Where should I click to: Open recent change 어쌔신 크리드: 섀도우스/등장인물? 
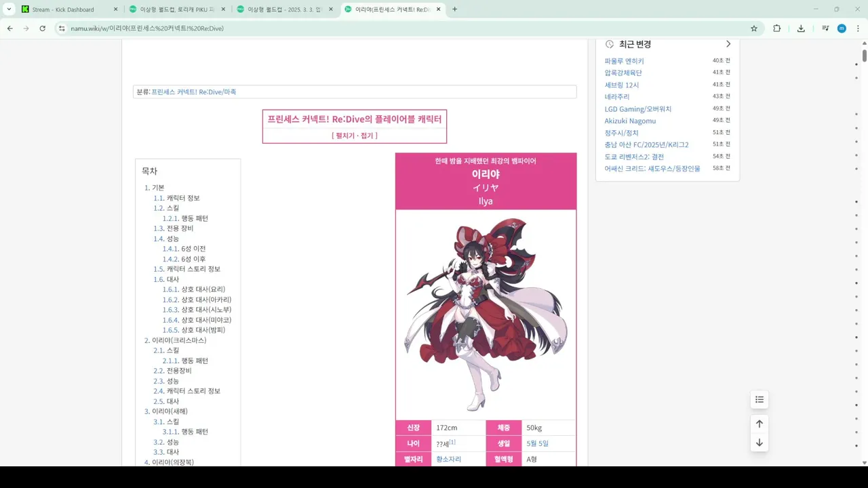pyautogui.click(x=652, y=169)
